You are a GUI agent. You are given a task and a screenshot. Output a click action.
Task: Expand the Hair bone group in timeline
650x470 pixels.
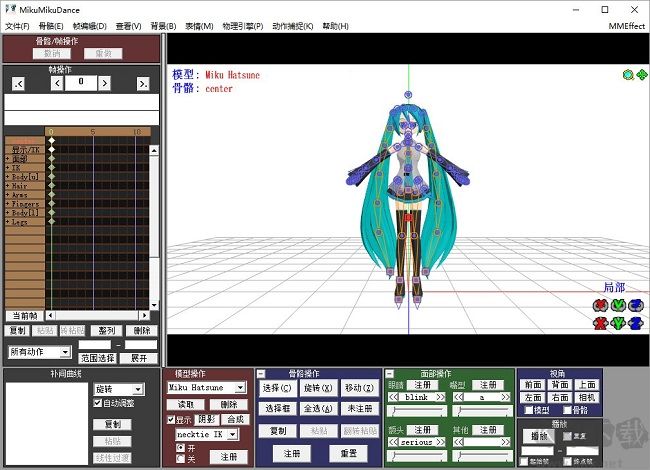tap(8, 185)
